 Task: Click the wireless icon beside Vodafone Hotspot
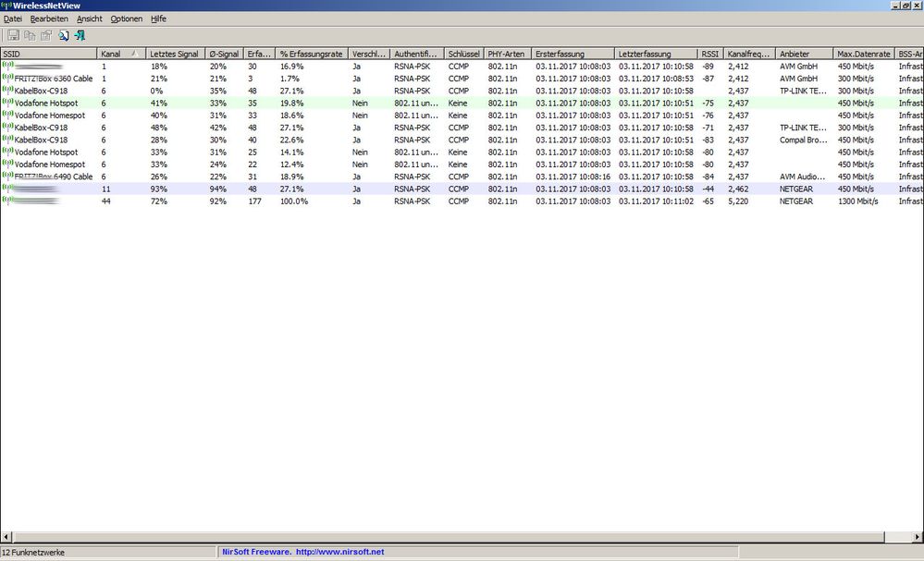point(6,103)
